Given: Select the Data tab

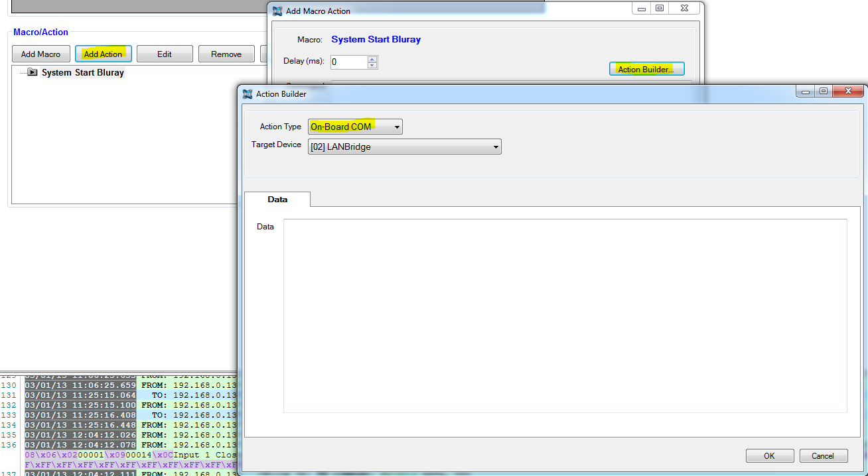Looking at the screenshot, I should [277, 199].
